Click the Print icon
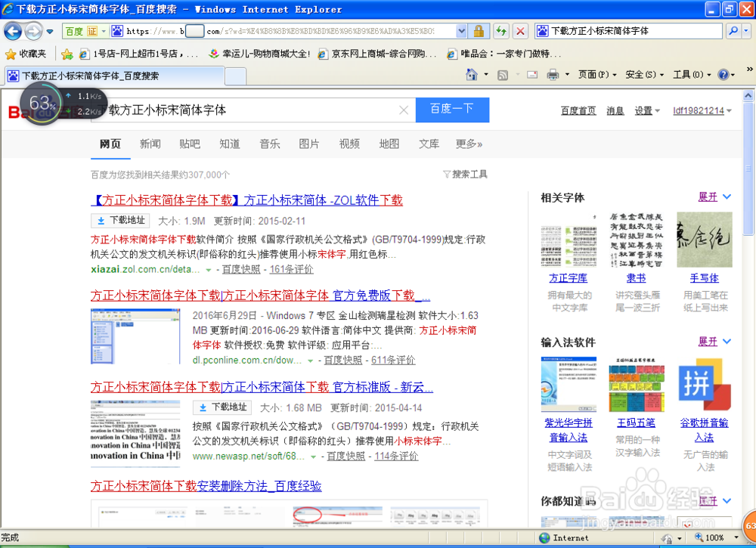The image size is (756, 548). (553, 75)
